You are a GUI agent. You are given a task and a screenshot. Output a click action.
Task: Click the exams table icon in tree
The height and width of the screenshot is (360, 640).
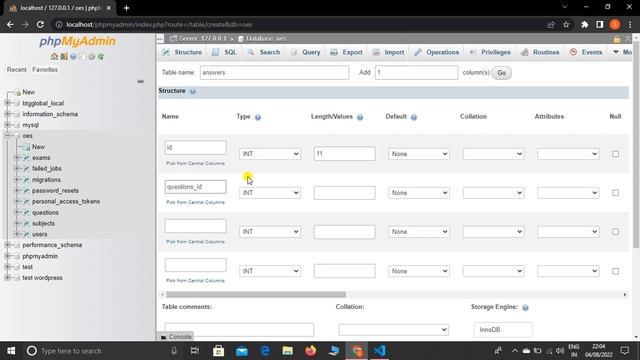pos(27,158)
